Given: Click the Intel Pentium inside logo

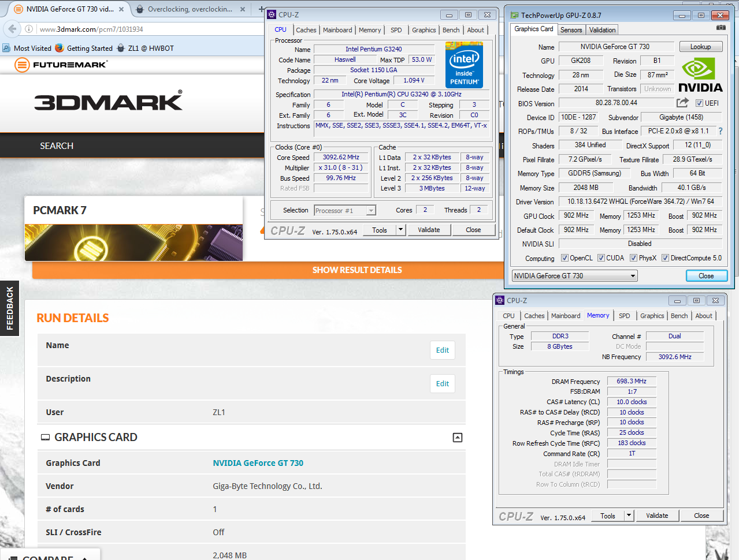Looking at the screenshot, I should [x=464, y=66].
